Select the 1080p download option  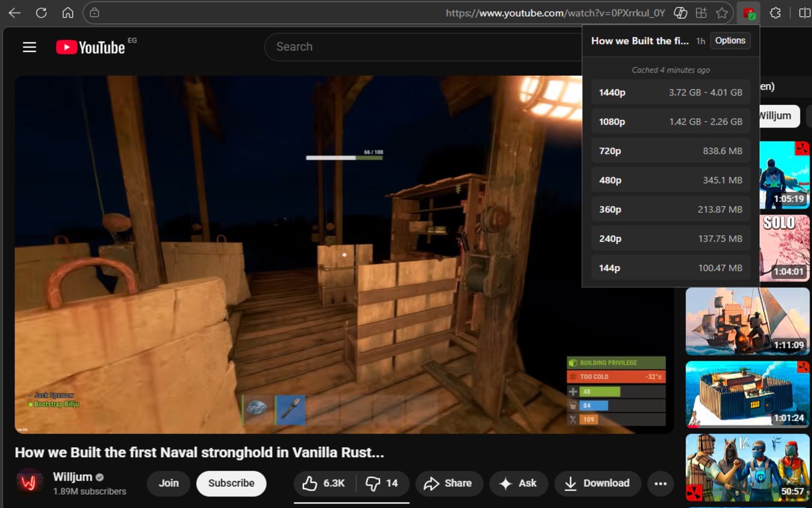click(x=671, y=121)
